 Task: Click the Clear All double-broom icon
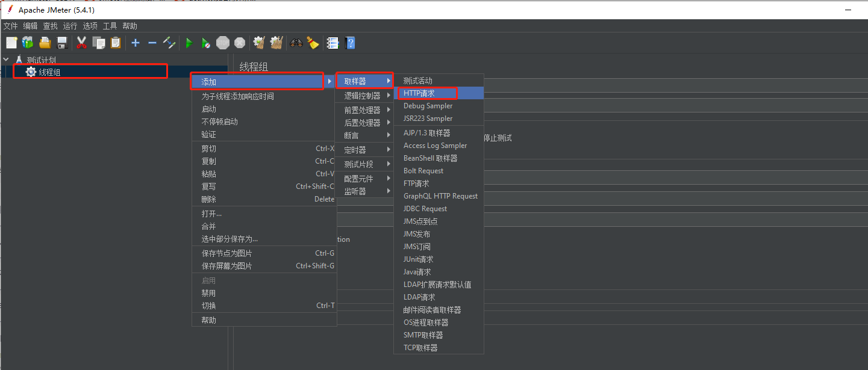coord(276,43)
